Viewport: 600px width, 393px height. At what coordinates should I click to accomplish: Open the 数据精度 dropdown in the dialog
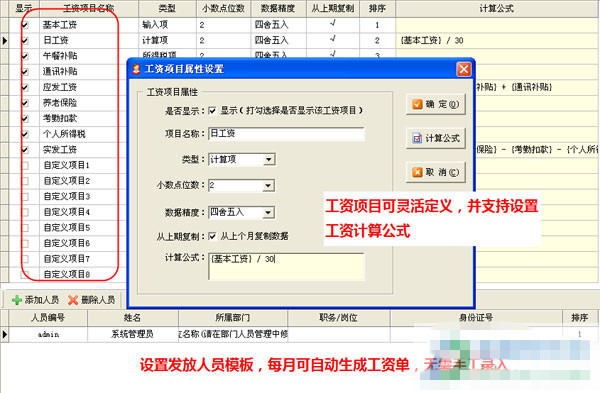point(269,212)
